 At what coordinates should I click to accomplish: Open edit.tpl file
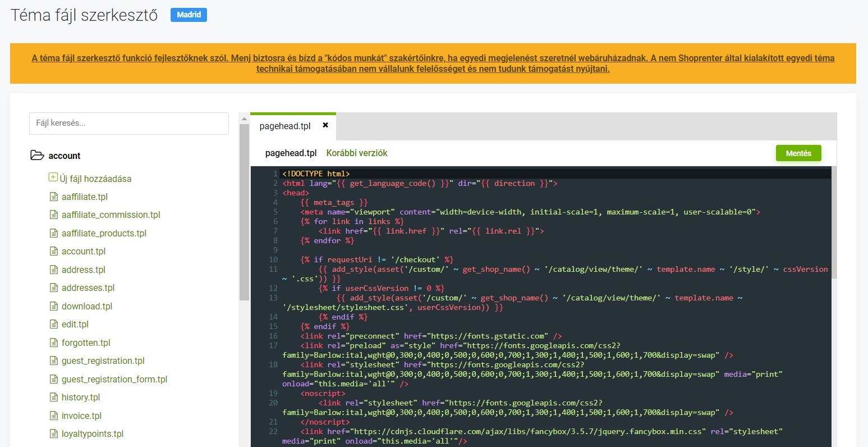(x=75, y=324)
